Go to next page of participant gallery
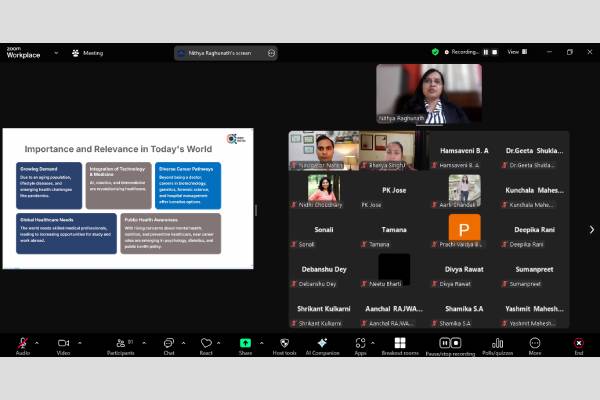Screen dimensions: 600x400 pyautogui.click(x=591, y=229)
